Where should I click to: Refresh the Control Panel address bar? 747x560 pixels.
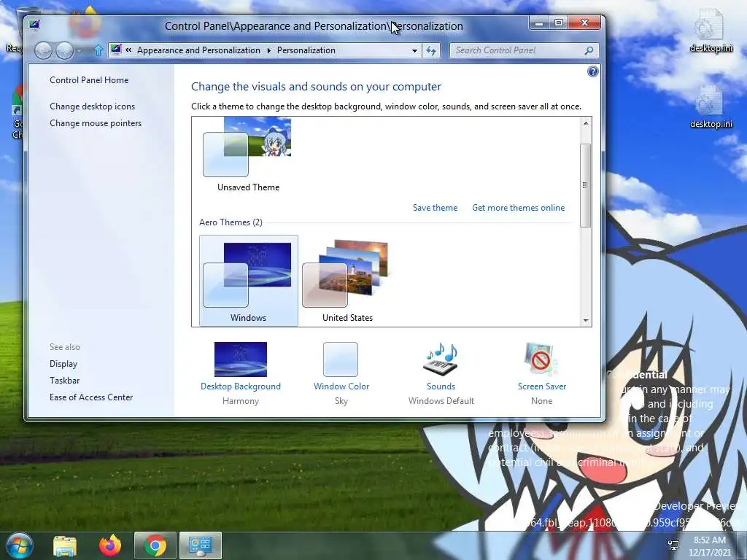pos(431,50)
